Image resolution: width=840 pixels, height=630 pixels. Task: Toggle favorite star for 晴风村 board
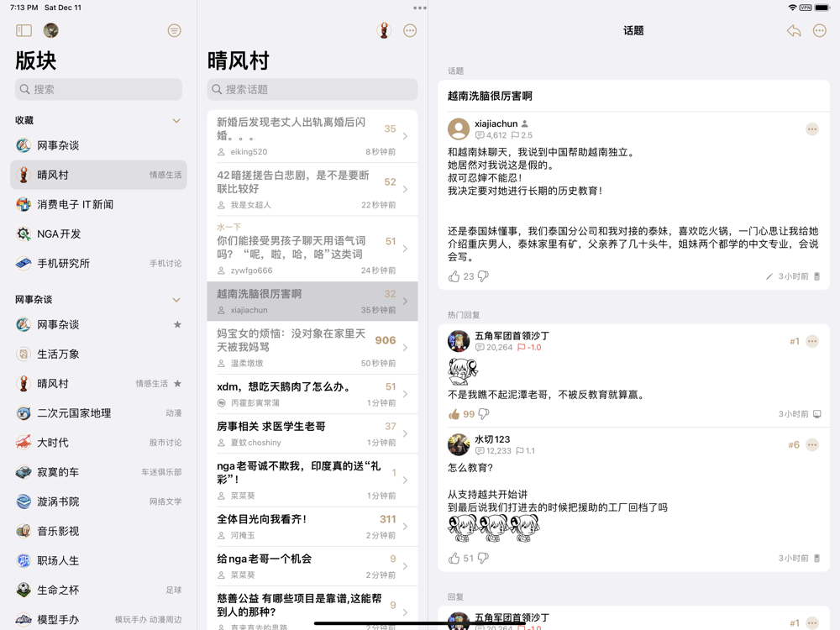[x=177, y=384]
